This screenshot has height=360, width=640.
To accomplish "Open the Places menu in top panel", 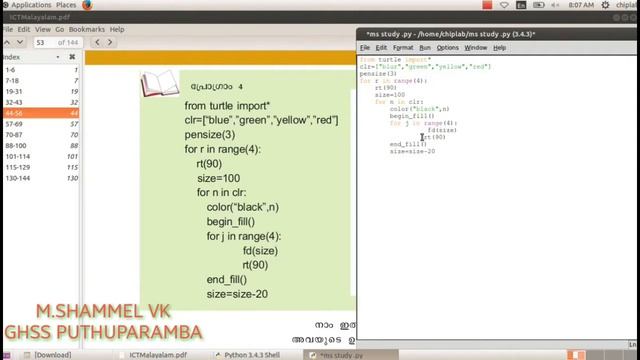I will point(66,5).
